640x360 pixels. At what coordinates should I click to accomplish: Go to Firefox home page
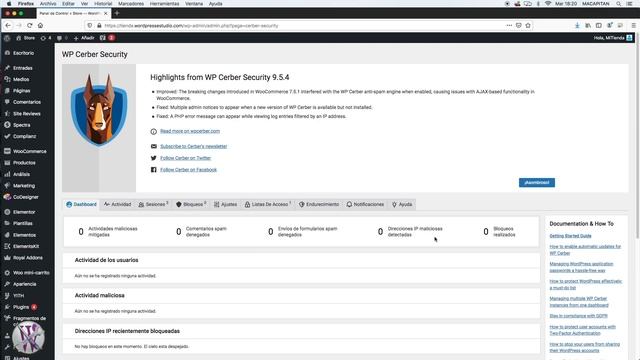pyautogui.click(x=40, y=25)
